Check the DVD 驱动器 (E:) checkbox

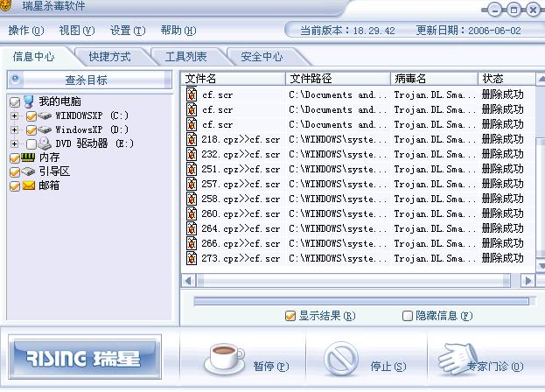(x=31, y=143)
